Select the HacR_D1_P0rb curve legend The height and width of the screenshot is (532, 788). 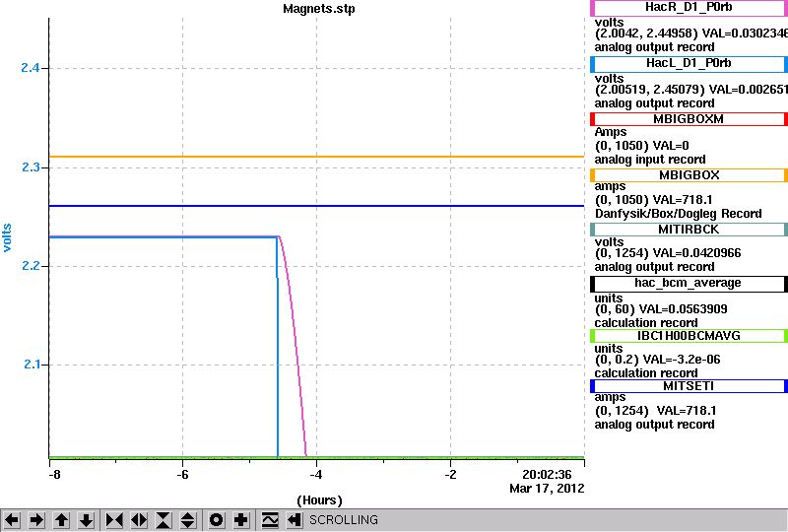(x=689, y=8)
